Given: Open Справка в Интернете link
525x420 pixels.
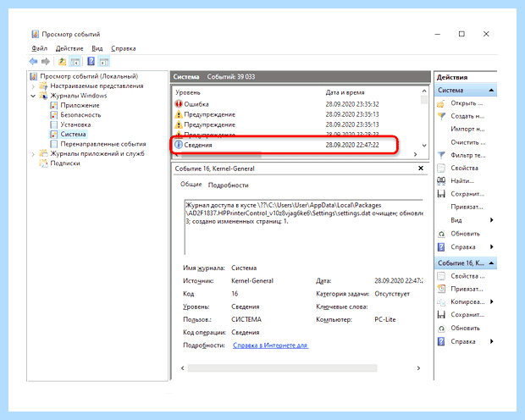Looking at the screenshot, I should click(270, 345).
